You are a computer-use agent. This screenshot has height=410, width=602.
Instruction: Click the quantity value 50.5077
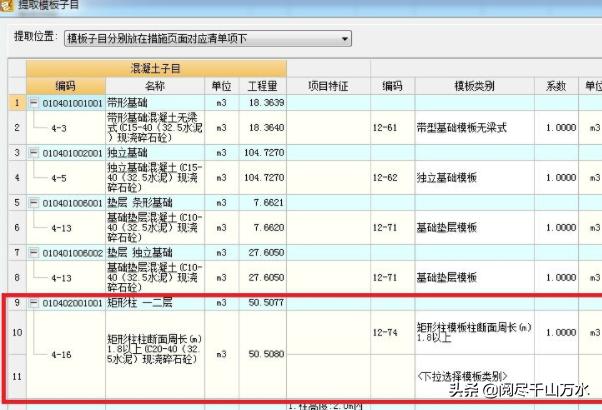pyautogui.click(x=266, y=303)
